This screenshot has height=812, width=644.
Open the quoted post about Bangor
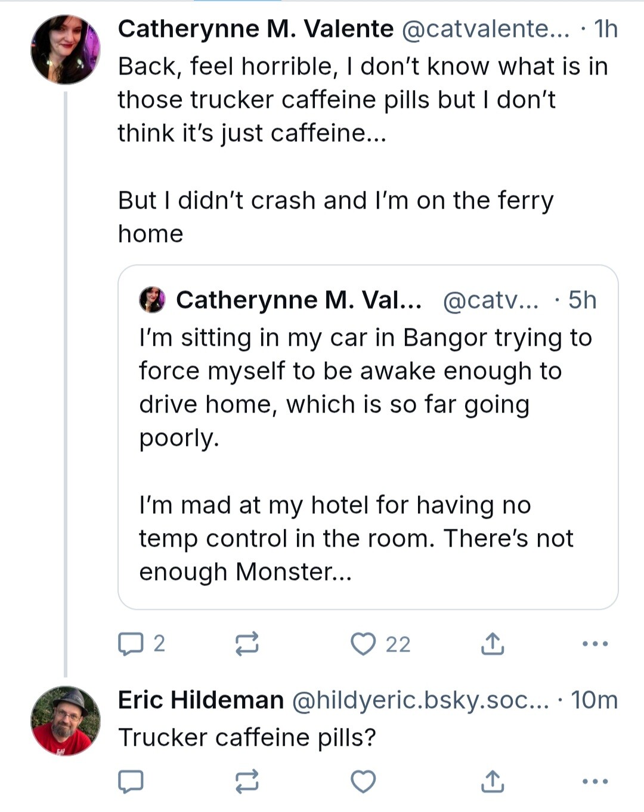coord(368,437)
